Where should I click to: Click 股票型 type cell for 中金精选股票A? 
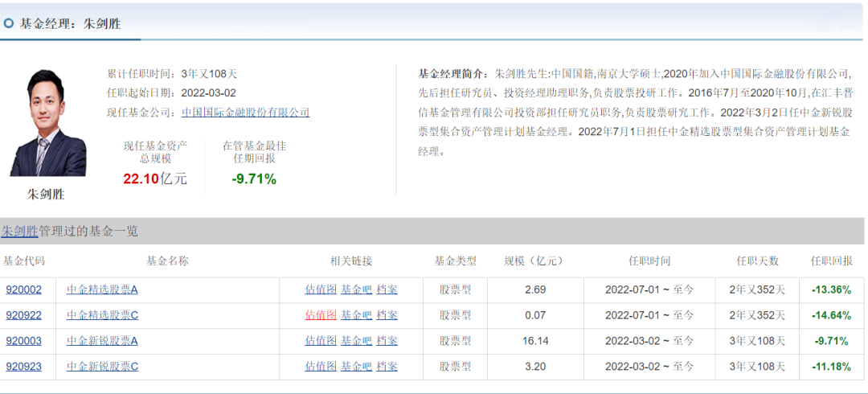pyautogui.click(x=455, y=289)
